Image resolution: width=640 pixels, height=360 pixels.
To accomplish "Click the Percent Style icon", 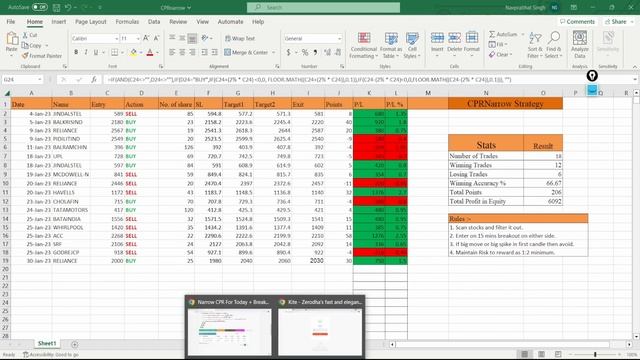I will (305, 52).
